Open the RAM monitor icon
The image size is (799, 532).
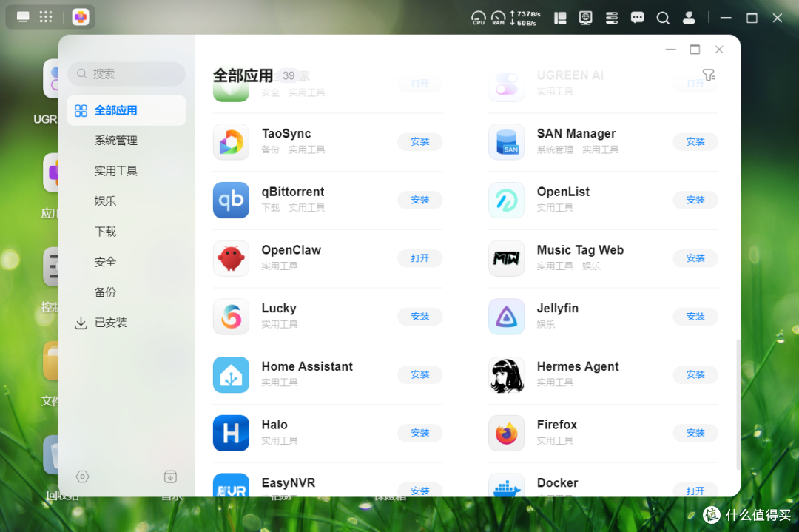[498, 18]
